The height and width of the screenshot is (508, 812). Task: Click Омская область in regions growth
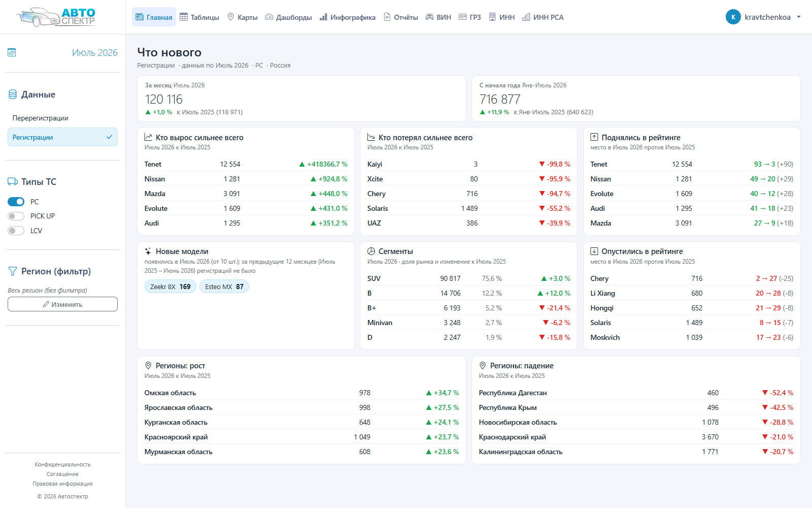[x=170, y=393]
